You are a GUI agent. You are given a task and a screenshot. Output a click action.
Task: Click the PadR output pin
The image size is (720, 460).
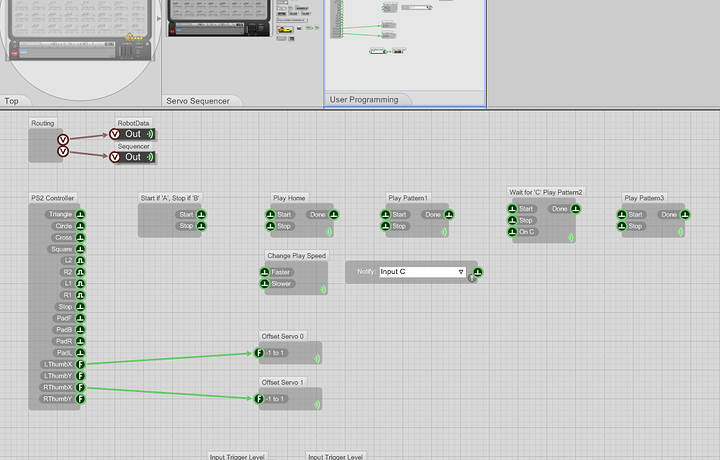click(x=80, y=341)
